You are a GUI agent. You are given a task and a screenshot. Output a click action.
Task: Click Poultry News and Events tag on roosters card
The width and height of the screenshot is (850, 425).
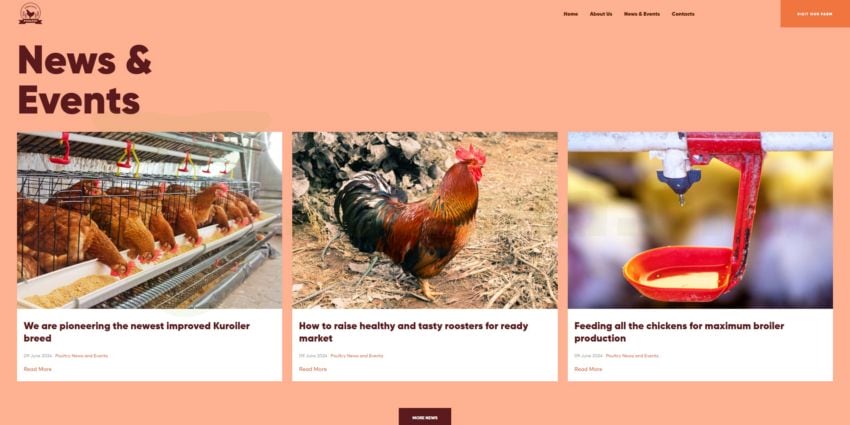pos(357,356)
